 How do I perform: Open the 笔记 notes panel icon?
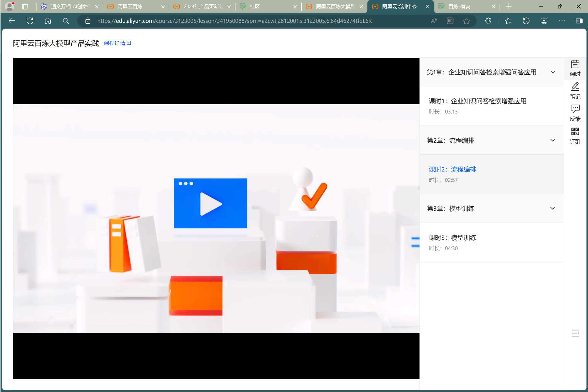pos(575,91)
